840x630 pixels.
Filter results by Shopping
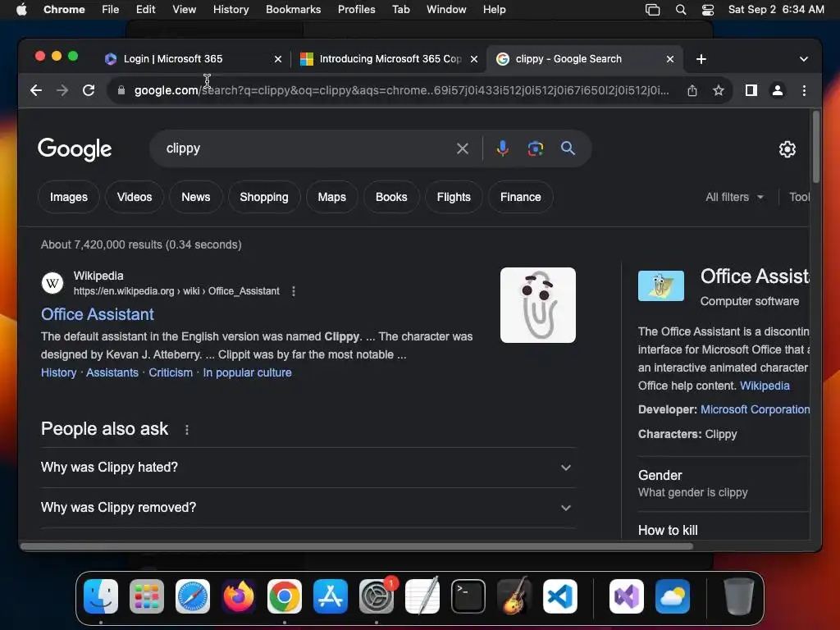[264, 197]
